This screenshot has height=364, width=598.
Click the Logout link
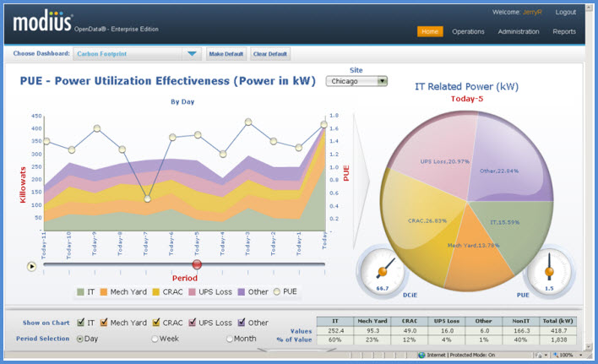pos(565,12)
